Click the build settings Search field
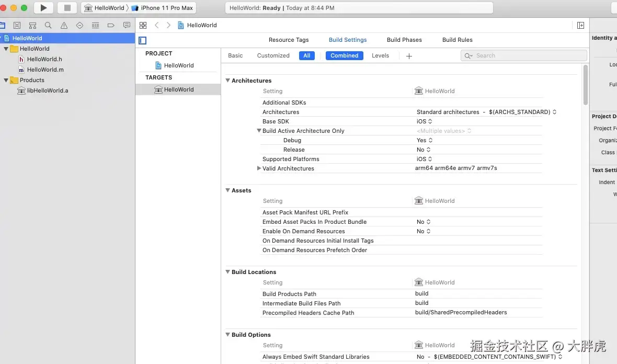The width and height of the screenshot is (617, 364). point(524,55)
